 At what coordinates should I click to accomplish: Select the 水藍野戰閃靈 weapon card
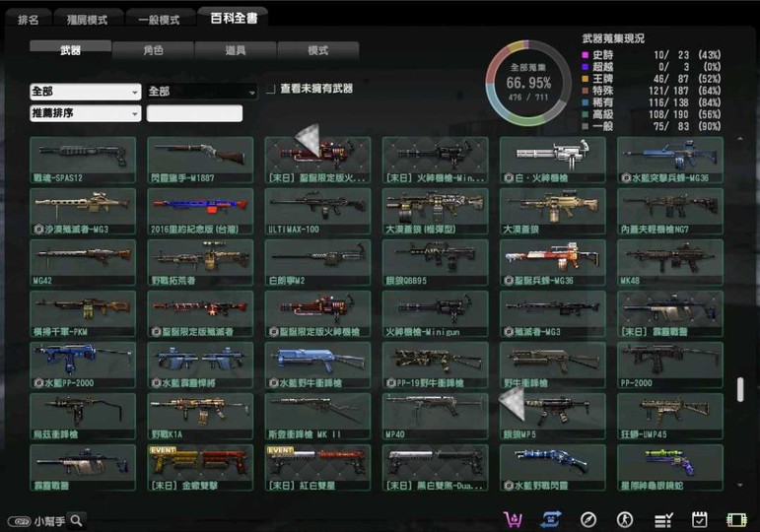[553, 468]
